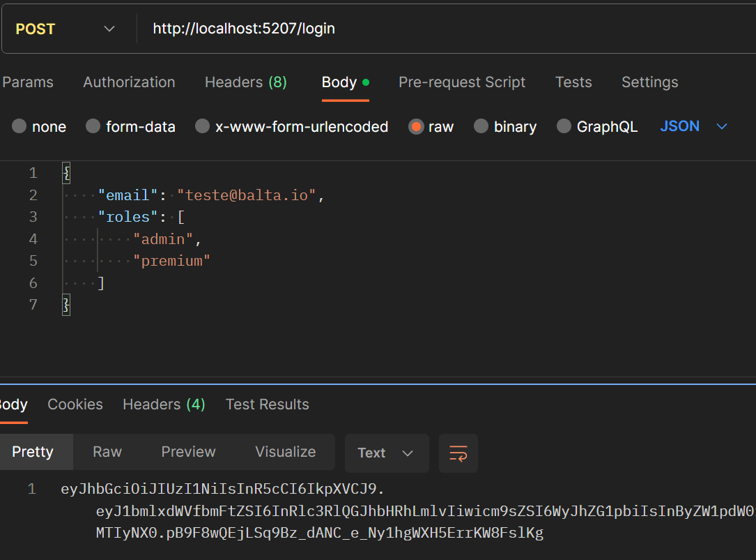
Task: Switch to the Tests tab
Action: click(x=573, y=82)
